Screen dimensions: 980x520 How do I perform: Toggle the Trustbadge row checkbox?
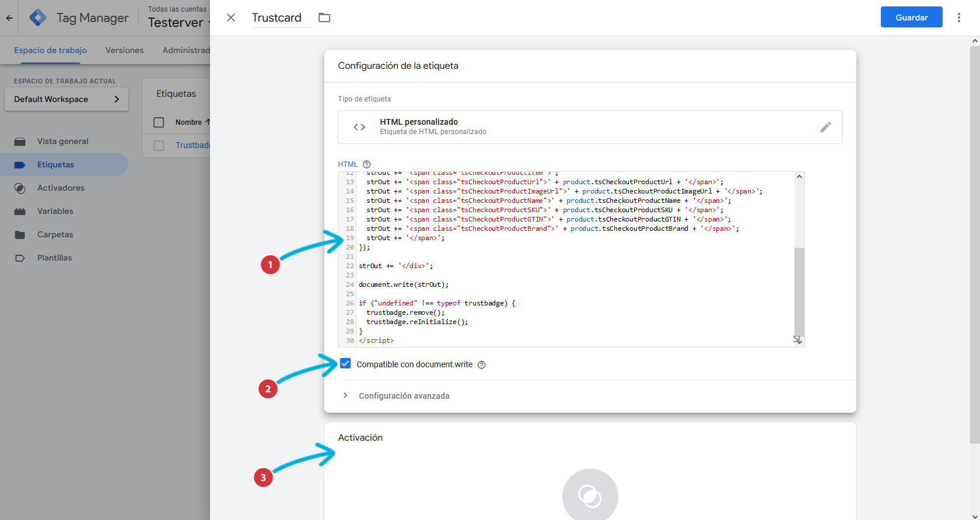(x=159, y=146)
